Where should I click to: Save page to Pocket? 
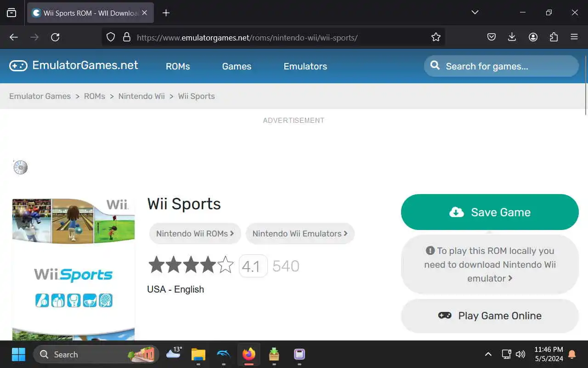point(492,37)
